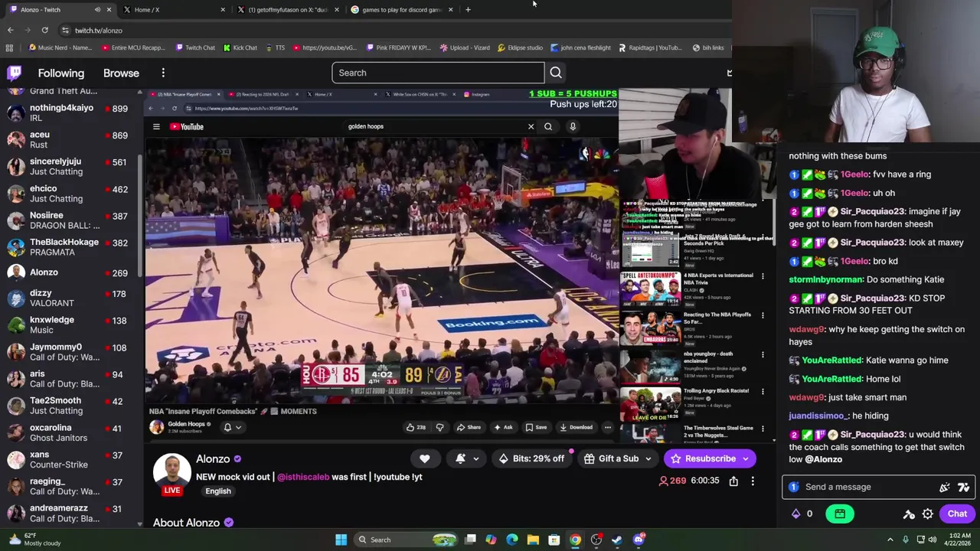The width and height of the screenshot is (980, 551).
Task: Expand the Resubscribe dropdown
Action: tap(745, 458)
